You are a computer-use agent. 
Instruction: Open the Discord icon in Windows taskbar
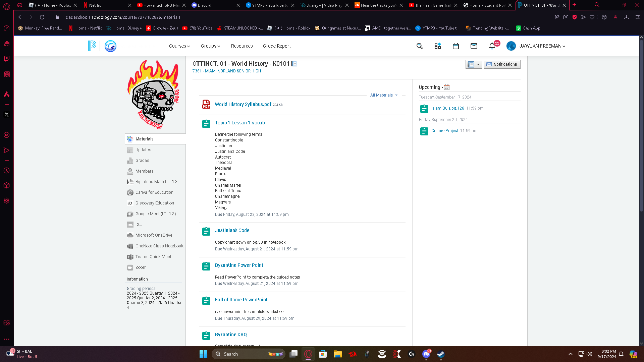click(x=426, y=354)
